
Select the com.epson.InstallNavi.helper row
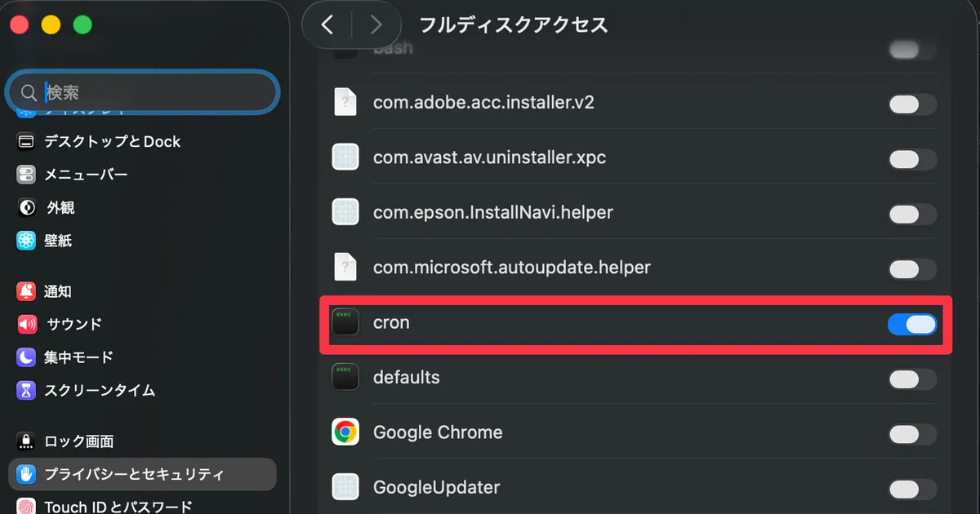pyautogui.click(x=635, y=213)
